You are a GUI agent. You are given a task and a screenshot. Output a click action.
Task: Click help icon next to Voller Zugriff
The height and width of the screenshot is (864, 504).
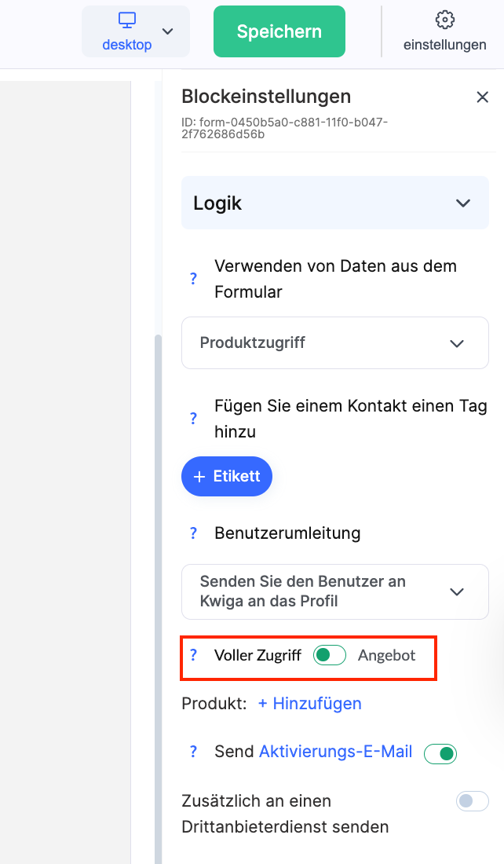click(193, 655)
